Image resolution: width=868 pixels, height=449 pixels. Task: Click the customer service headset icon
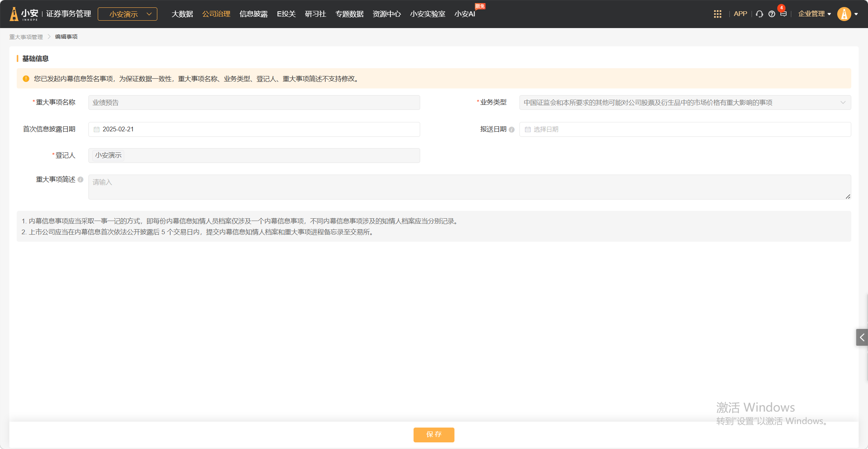(x=759, y=14)
